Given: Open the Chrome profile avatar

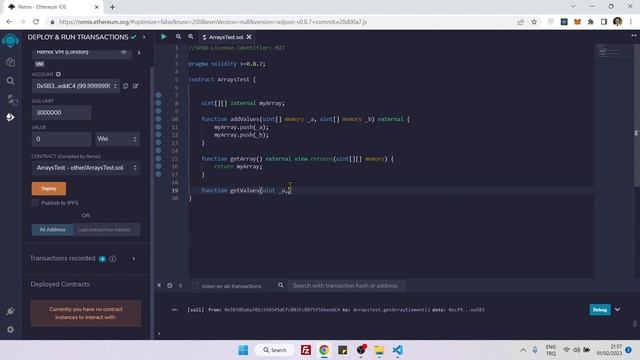Looking at the screenshot, I should tap(618, 22).
